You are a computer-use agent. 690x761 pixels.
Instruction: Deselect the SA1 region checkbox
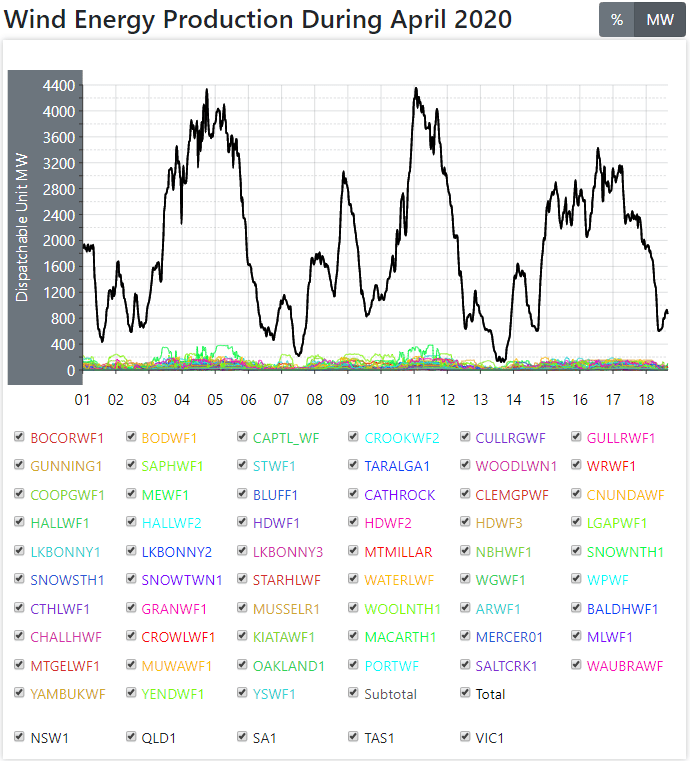(243, 737)
